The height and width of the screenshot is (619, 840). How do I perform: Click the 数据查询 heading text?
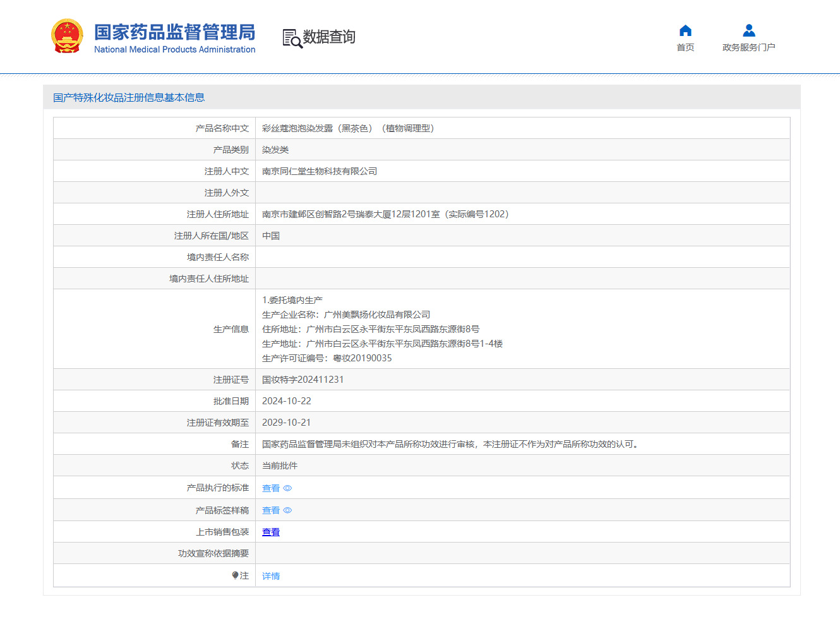tap(329, 37)
